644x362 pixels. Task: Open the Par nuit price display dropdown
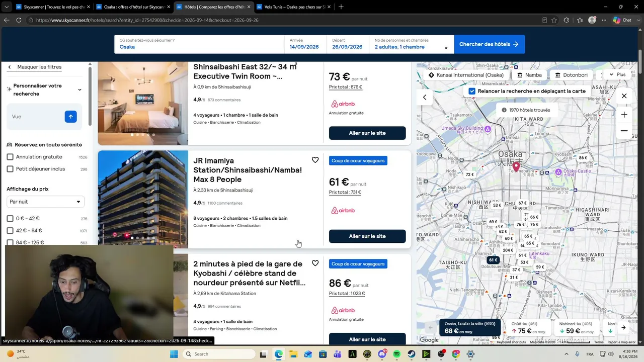(45, 202)
